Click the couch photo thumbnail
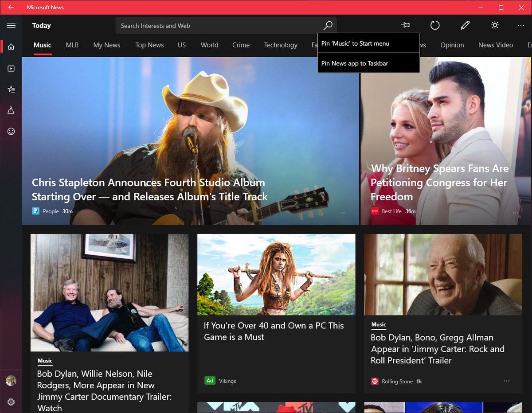Viewport: 532px width, 413px height. tap(110, 292)
